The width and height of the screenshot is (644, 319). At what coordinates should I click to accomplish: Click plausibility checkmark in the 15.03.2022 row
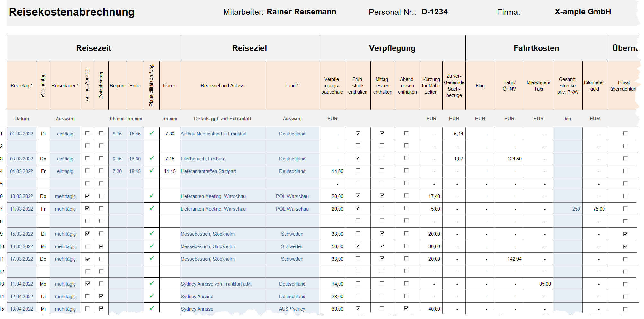click(152, 233)
